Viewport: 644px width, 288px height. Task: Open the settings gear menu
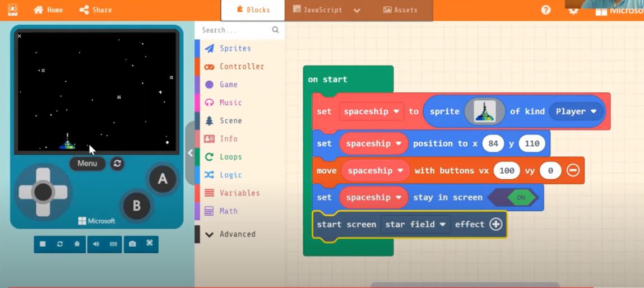(573, 11)
